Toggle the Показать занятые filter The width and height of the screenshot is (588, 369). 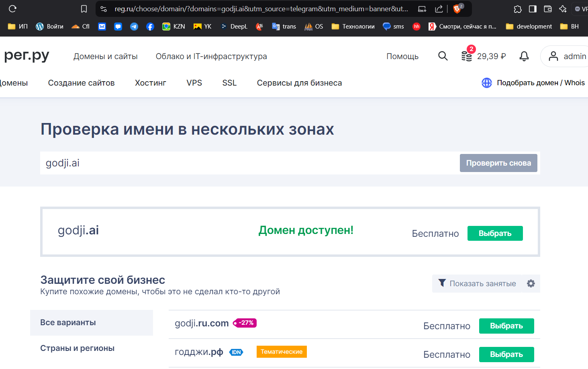(477, 283)
